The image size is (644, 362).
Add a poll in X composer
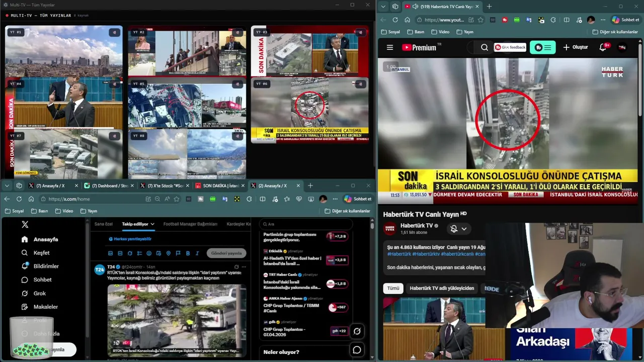(139, 253)
